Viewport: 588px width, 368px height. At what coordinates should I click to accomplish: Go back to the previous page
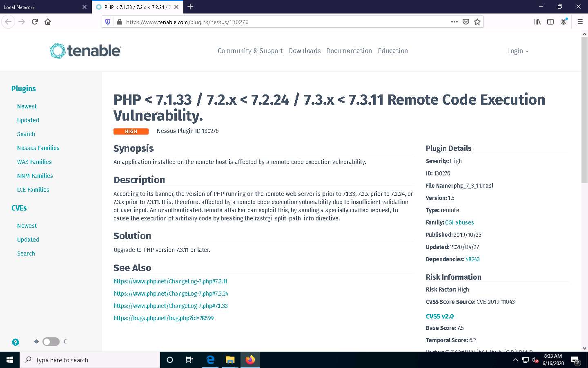coord(8,22)
